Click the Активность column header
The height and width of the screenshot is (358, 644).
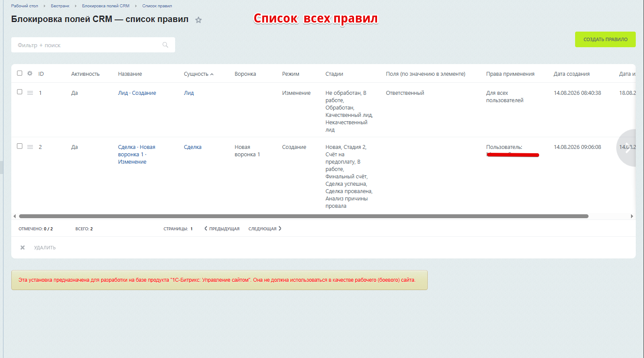[85, 74]
